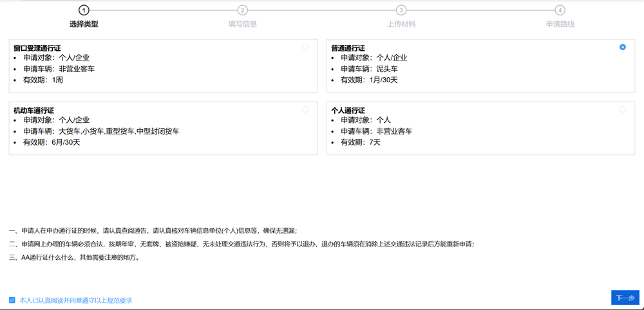Choose the 机动车通行证 radio button

(x=305, y=109)
